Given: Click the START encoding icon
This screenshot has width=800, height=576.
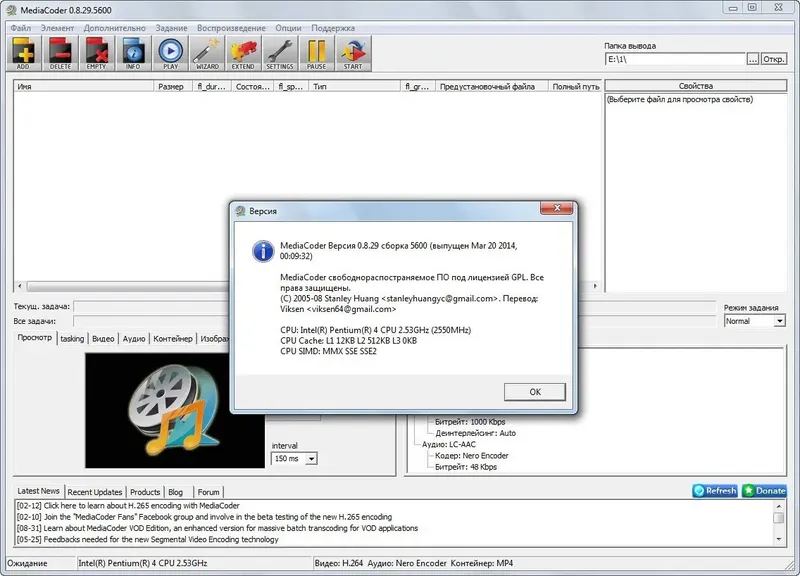Looking at the screenshot, I should coord(353,53).
